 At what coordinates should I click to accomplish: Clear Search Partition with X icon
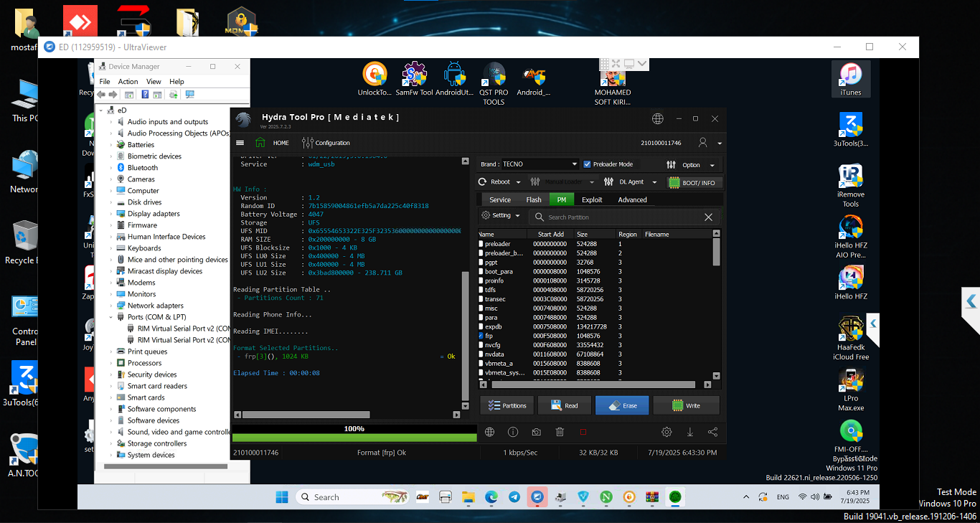pyautogui.click(x=708, y=217)
